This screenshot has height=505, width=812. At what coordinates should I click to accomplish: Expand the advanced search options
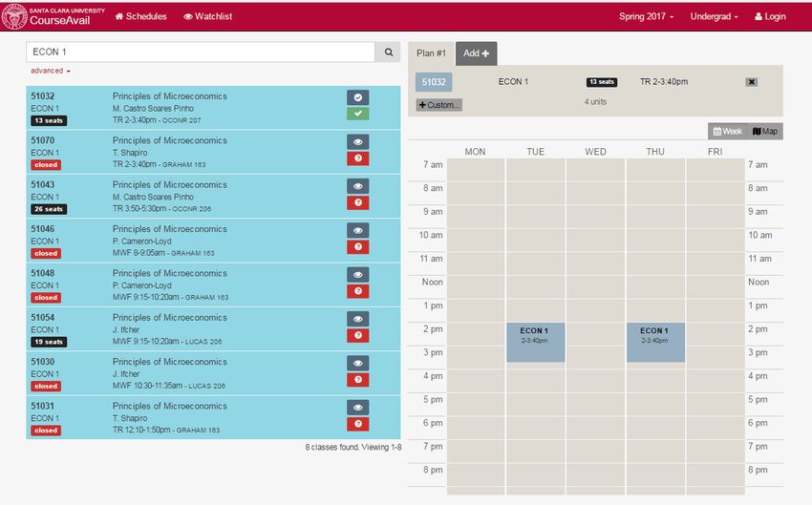click(x=51, y=71)
